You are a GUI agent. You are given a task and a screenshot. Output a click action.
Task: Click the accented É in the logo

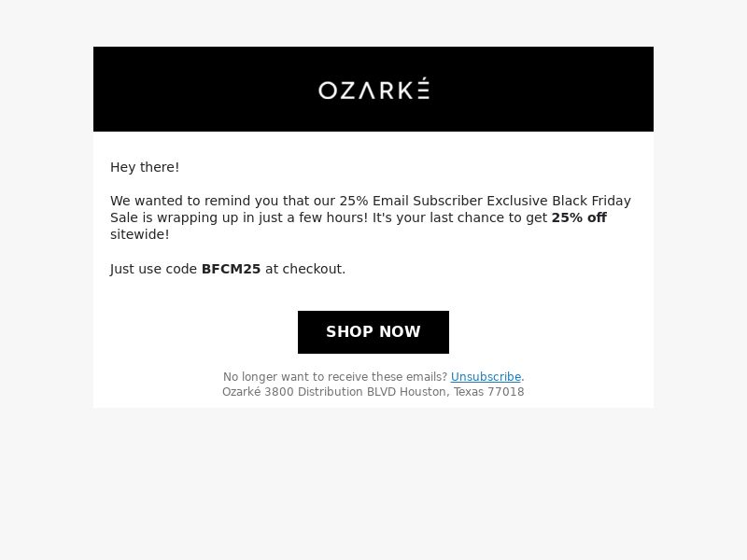click(424, 88)
